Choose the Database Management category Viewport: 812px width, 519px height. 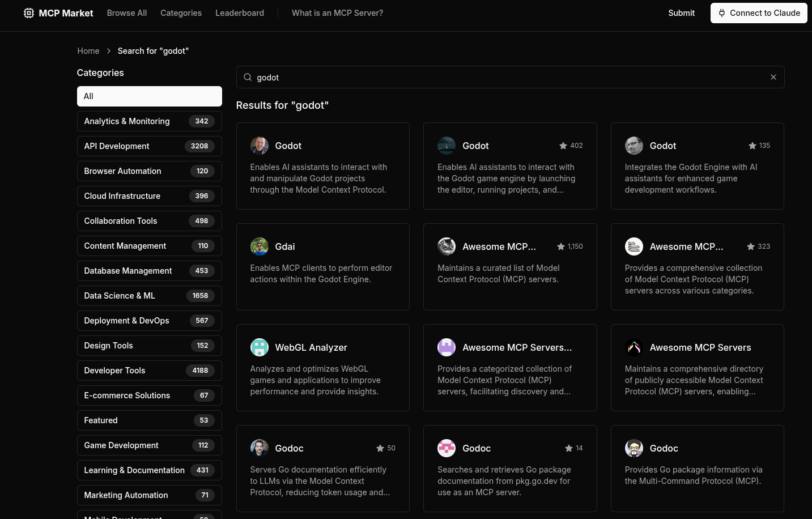150,271
